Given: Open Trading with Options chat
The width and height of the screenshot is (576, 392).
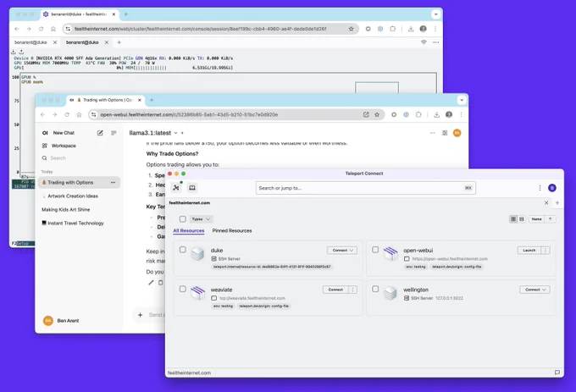Looking at the screenshot, I should click(70, 182).
